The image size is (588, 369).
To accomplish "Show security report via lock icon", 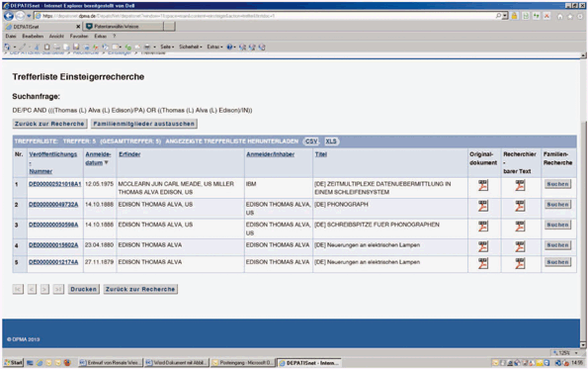I will tap(514, 16).
